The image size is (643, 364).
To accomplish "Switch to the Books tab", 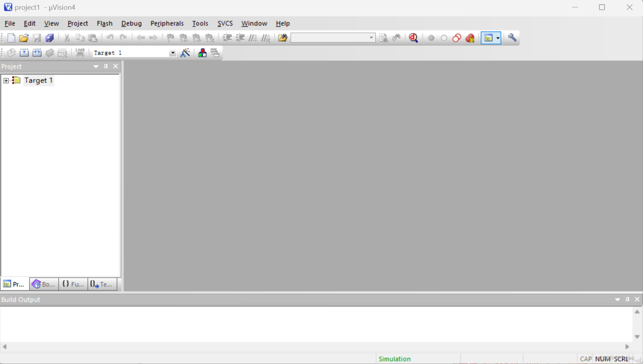I will 44,284.
